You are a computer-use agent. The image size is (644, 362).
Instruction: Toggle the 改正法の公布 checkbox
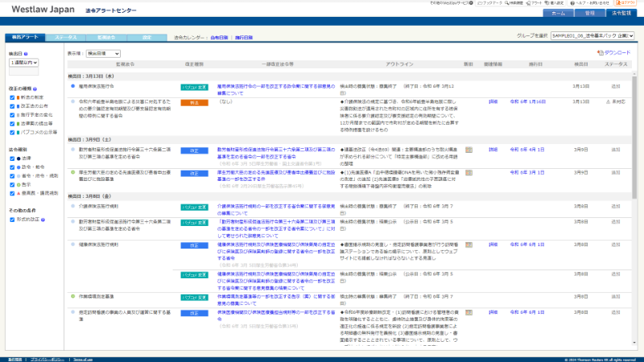click(12, 105)
